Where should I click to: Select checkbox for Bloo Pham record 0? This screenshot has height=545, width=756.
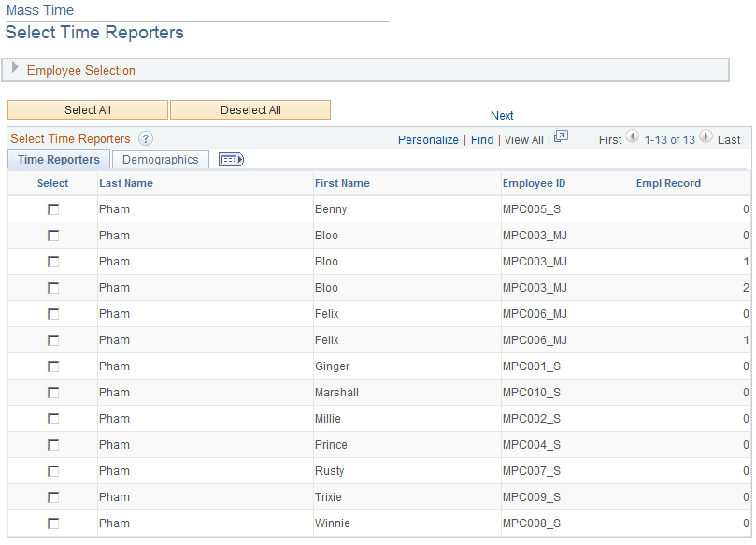(53, 236)
